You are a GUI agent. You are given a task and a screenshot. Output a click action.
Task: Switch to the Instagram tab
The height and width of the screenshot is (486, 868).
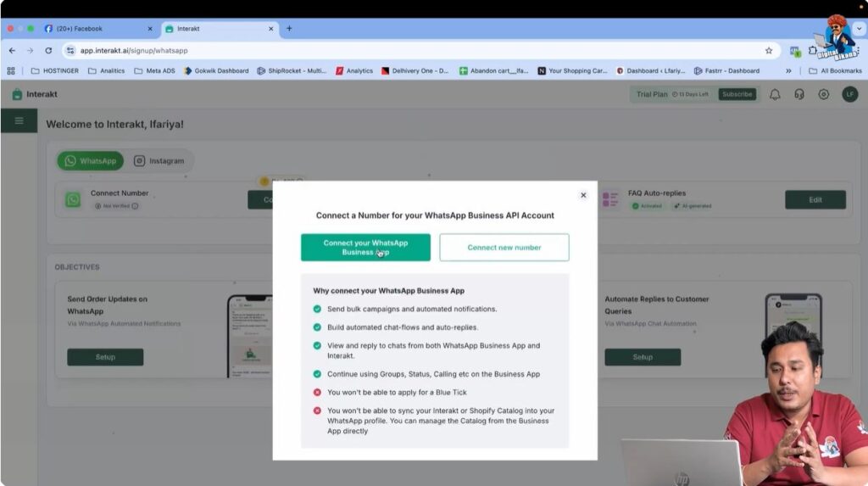point(159,160)
